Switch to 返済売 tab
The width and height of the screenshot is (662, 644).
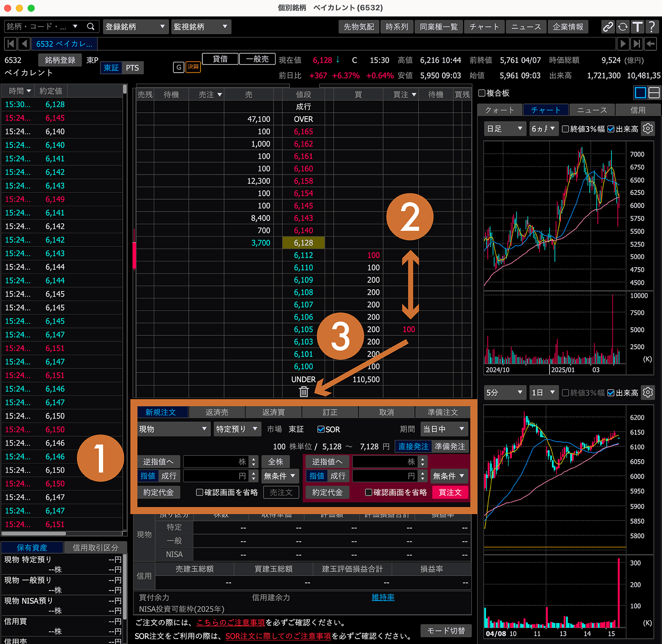coord(217,412)
